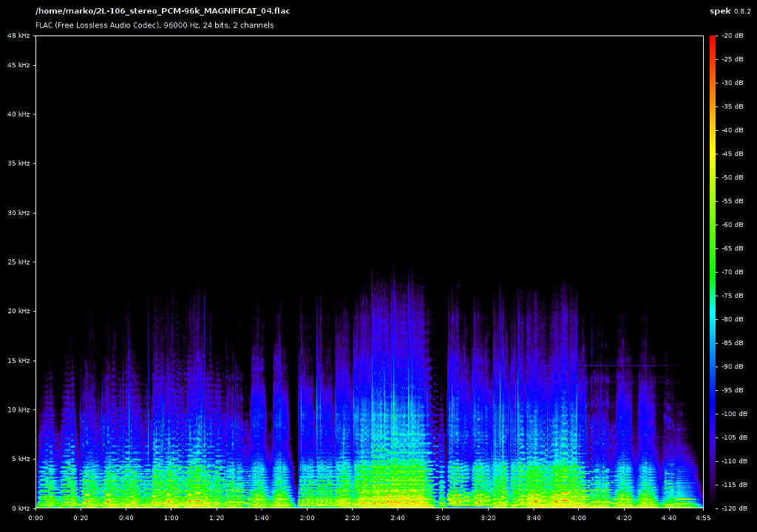Click the spek 0.8.2 version label
This screenshot has width=757, height=532.
(730, 11)
